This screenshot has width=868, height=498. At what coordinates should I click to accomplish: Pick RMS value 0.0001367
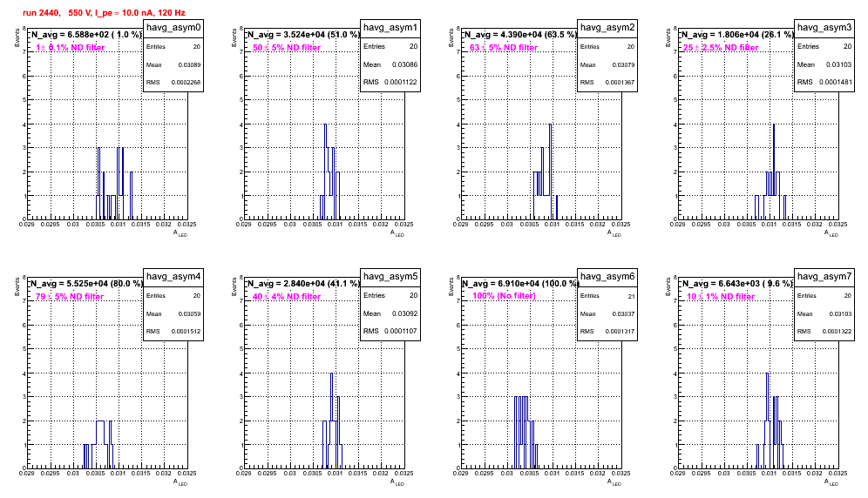point(620,83)
